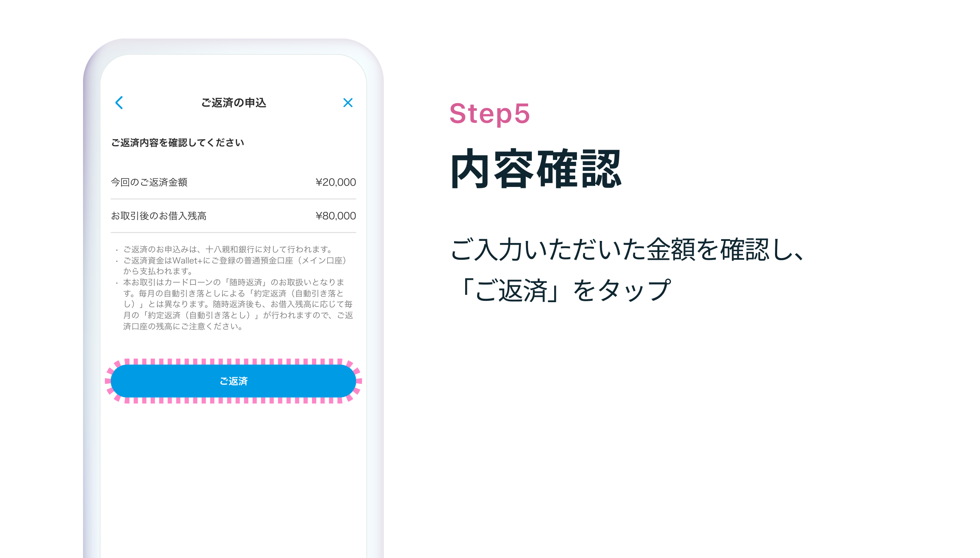
Task: Close the repayment application with X
Action: 348,103
